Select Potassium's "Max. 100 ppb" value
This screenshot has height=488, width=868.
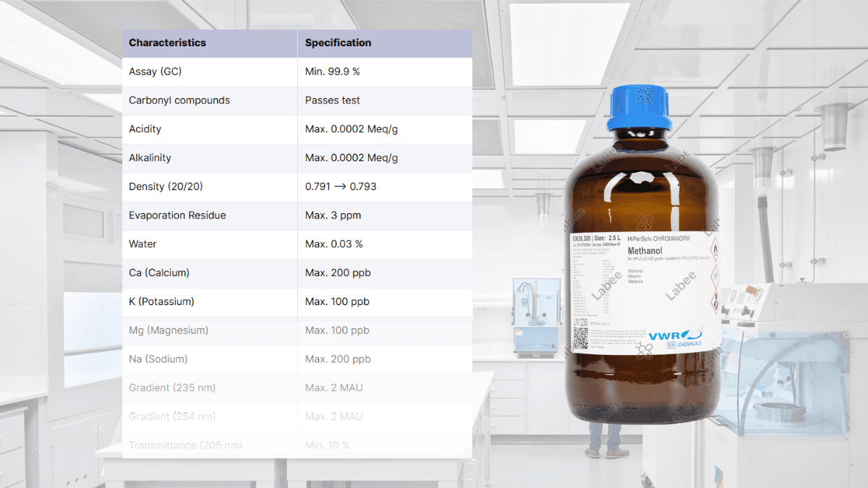tap(337, 301)
